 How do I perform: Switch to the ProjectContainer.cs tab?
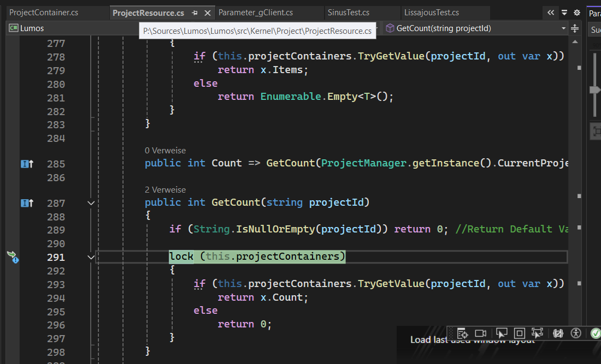[x=44, y=13]
